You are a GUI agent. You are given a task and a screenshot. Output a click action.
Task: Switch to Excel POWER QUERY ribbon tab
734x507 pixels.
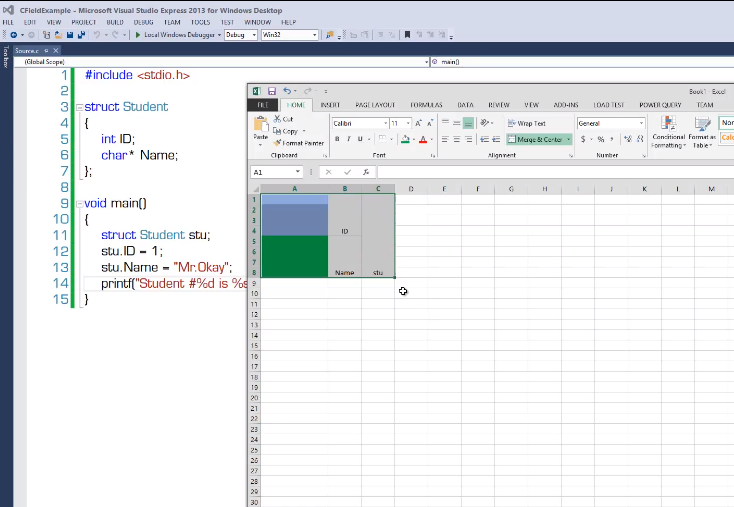(660, 105)
